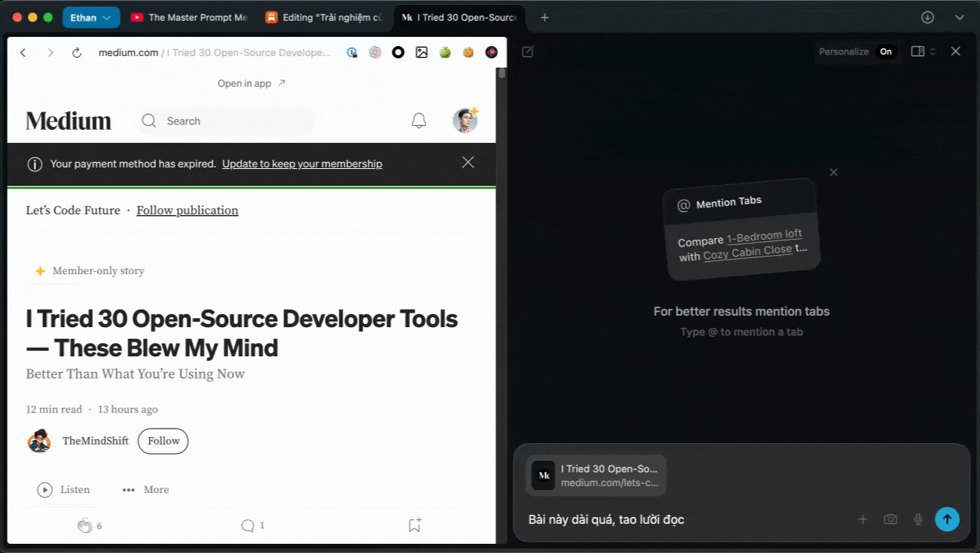Open the green apple extension icon

[x=445, y=52]
